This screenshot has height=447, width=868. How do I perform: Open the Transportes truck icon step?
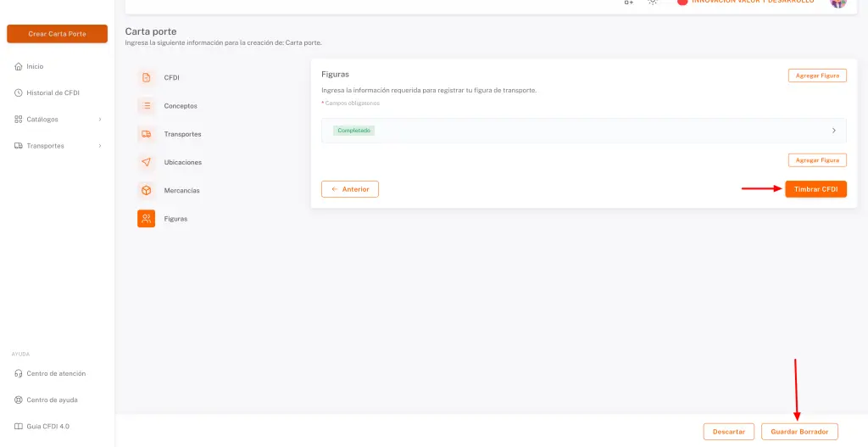(x=146, y=134)
